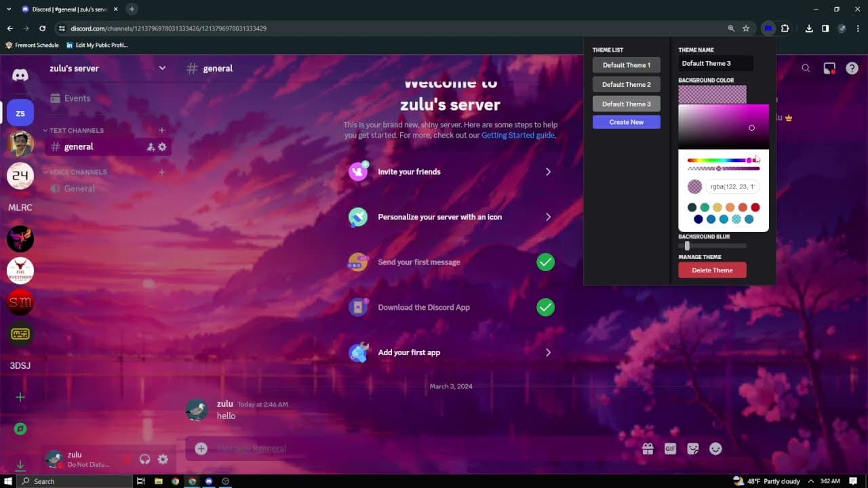Open Chrome extensions puzzle icon
The image size is (868, 488).
pos(785,28)
